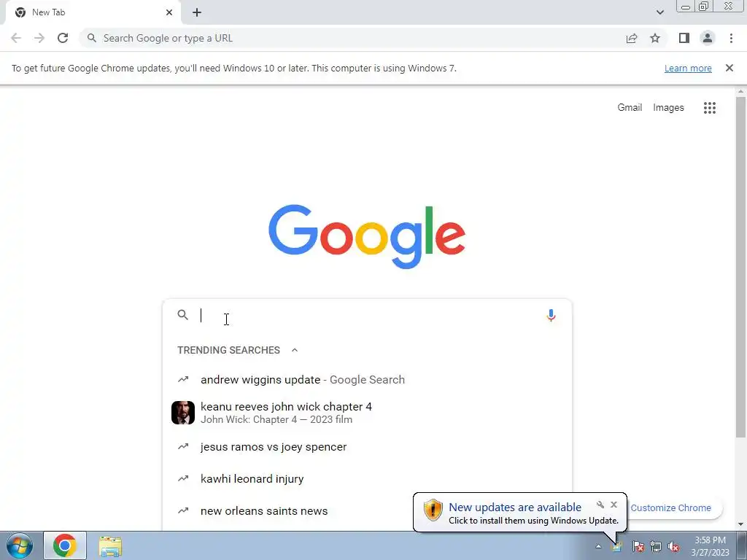The height and width of the screenshot is (560, 747).
Task: Open Action Center flag icon
Action: 638,546
